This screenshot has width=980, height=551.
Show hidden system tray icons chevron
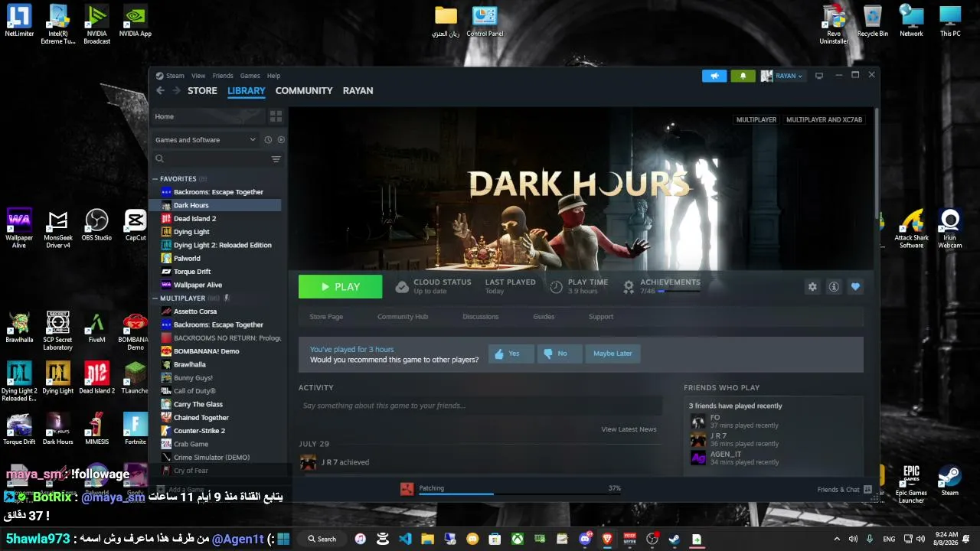pyautogui.click(x=835, y=539)
